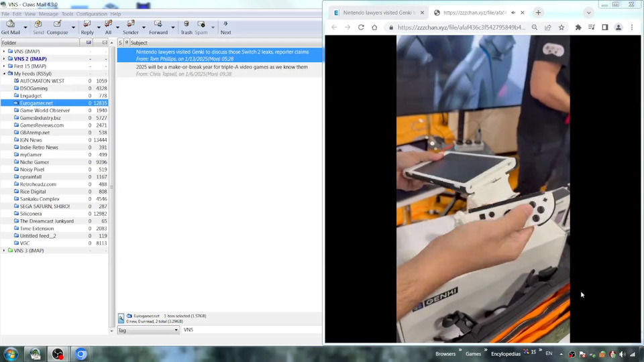Click the Send toolbar icon
644x362 pixels.
(38, 27)
